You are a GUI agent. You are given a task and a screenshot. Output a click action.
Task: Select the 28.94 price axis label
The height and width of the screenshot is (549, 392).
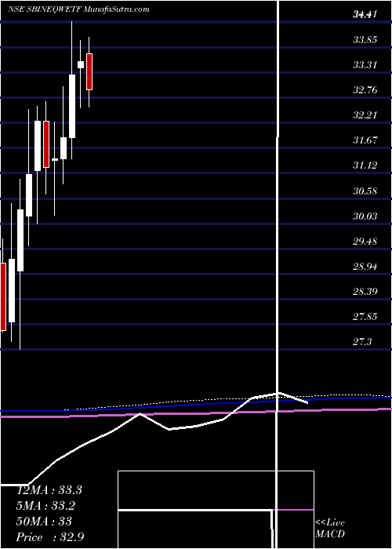point(365,267)
